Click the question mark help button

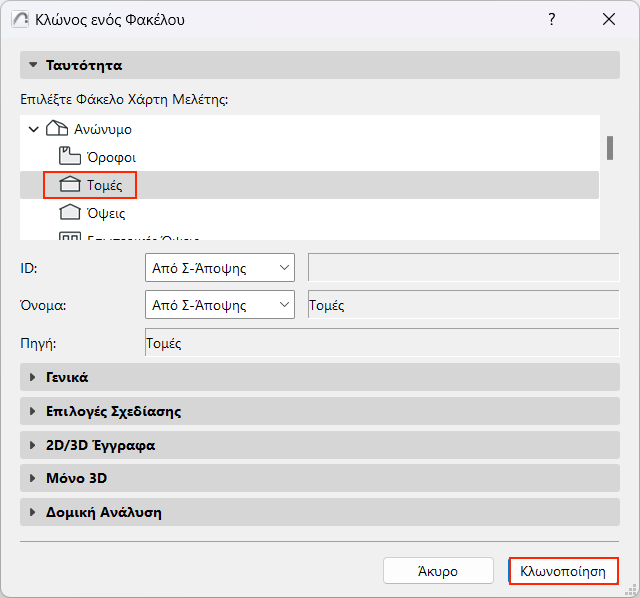coord(551,19)
